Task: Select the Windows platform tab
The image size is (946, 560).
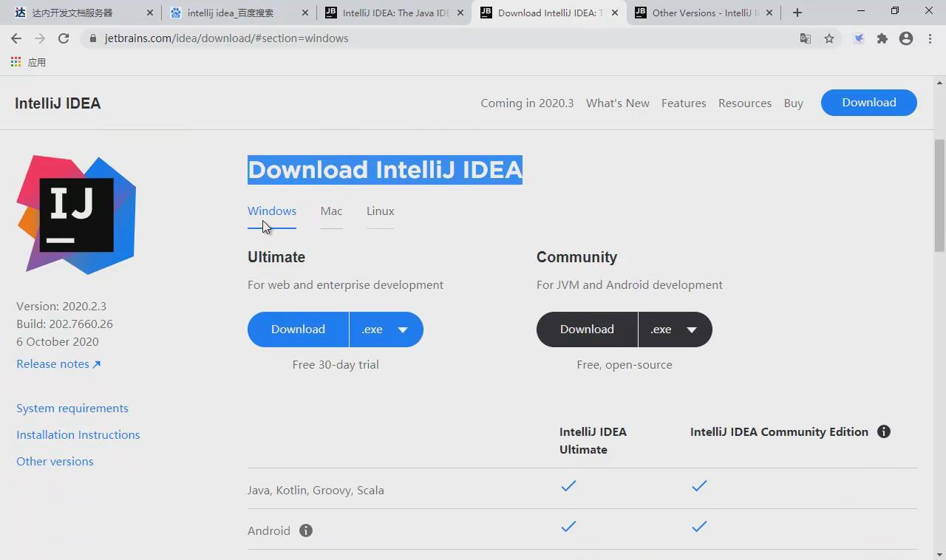Action: tap(272, 211)
